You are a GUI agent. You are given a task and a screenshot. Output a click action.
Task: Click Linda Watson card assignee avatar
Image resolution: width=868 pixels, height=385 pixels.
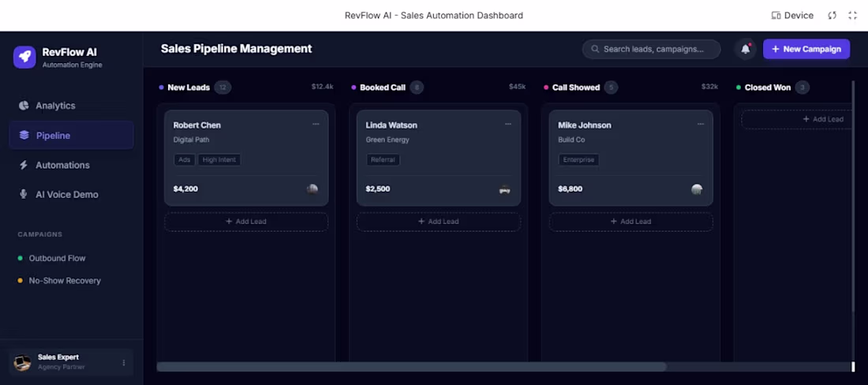click(x=504, y=189)
